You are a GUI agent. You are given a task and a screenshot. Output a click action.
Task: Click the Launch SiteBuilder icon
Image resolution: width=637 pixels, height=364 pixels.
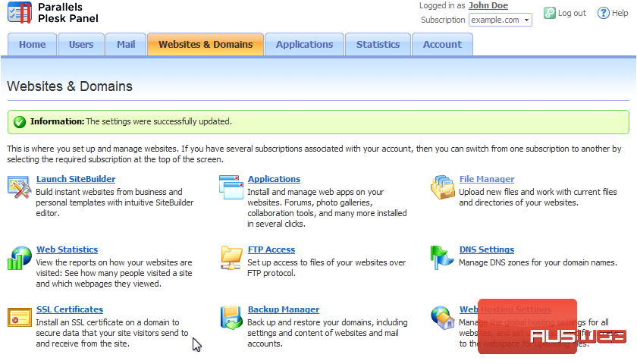[19, 187]
